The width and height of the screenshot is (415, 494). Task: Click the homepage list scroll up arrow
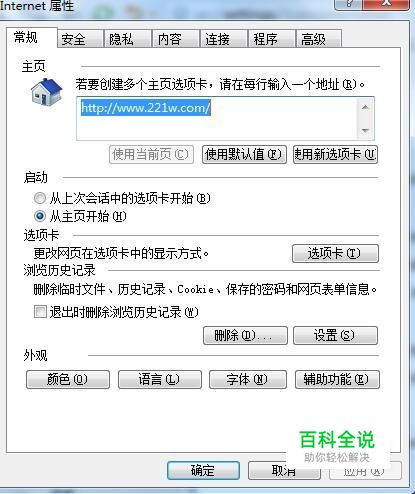tap(365, 107)
